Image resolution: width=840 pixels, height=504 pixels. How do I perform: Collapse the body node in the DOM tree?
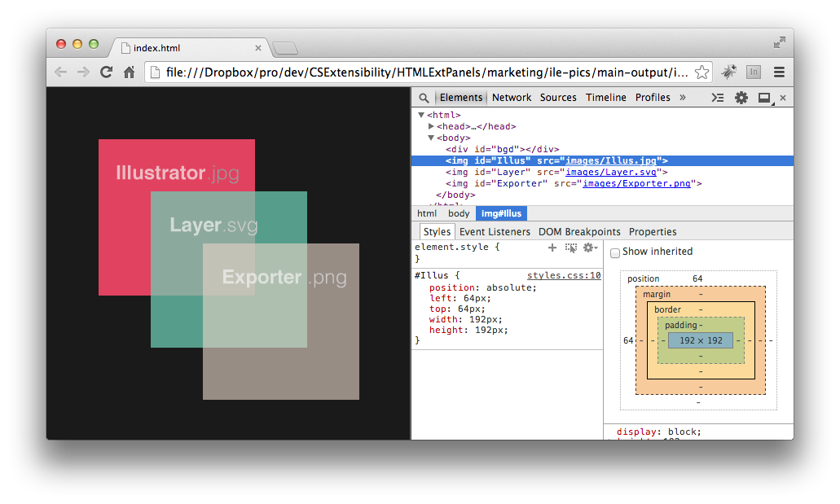(431, 138)
